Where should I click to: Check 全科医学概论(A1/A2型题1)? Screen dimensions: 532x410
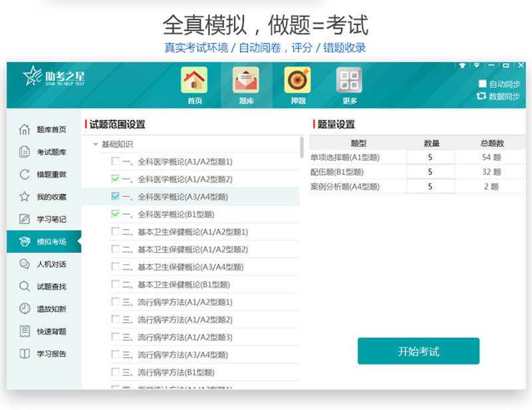point(115,161)
